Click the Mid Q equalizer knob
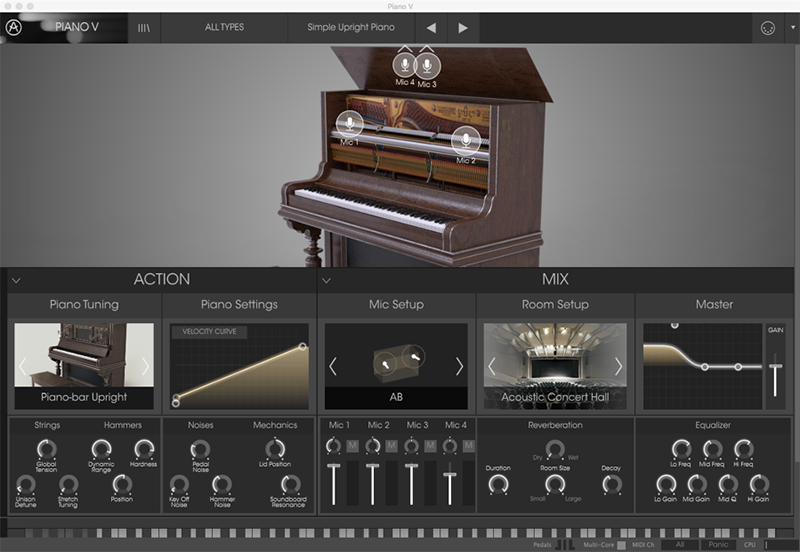This screenshot has width=800, height=552. 728,484
